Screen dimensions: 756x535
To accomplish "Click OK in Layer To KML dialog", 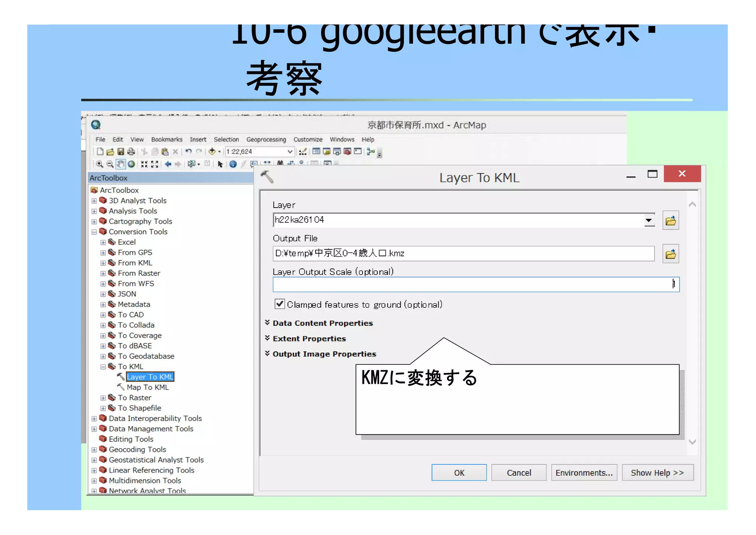I will pos(459,473).
